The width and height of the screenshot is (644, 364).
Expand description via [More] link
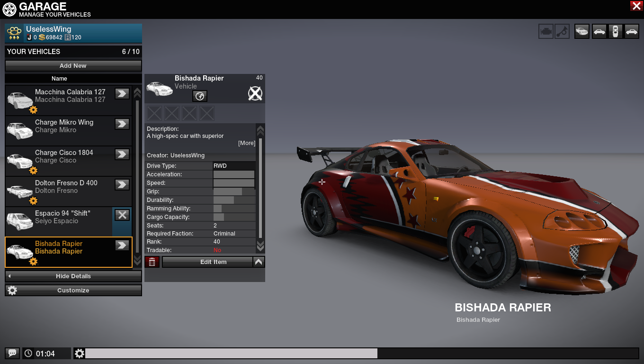coord(246,143)
